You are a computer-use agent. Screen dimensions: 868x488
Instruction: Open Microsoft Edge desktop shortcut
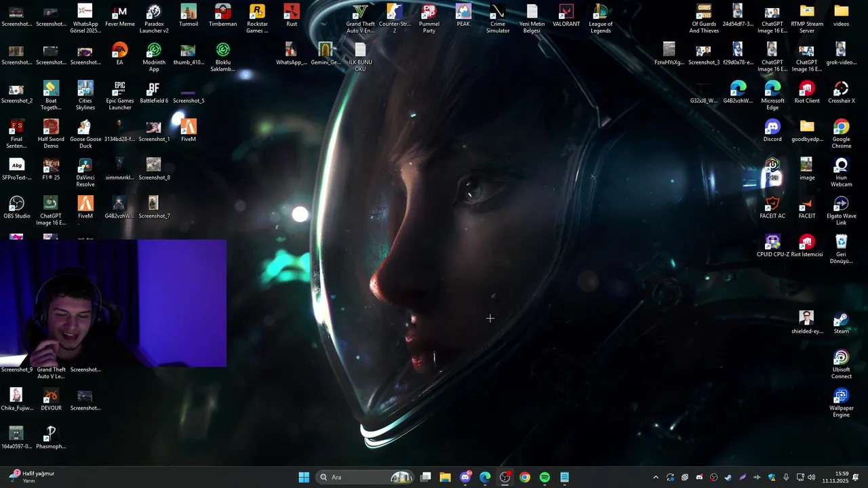[772, 96]
